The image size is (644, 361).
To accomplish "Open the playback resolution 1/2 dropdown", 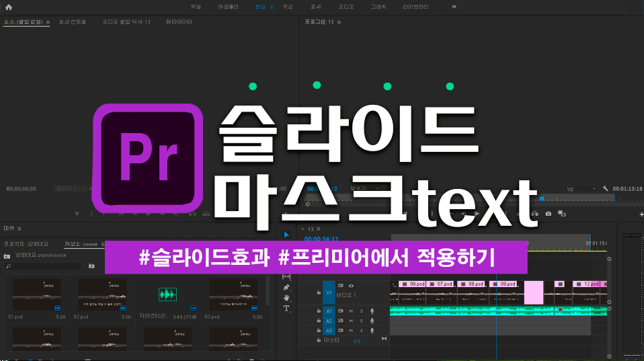I will point(581,189).
